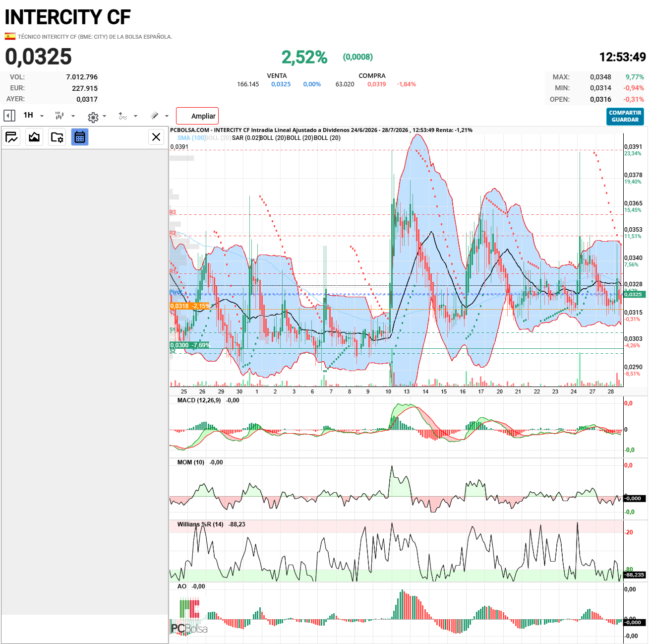This screenshot has width=650, height=644.
Task: Click the MOM (10) indicator label
Action: 191,462
